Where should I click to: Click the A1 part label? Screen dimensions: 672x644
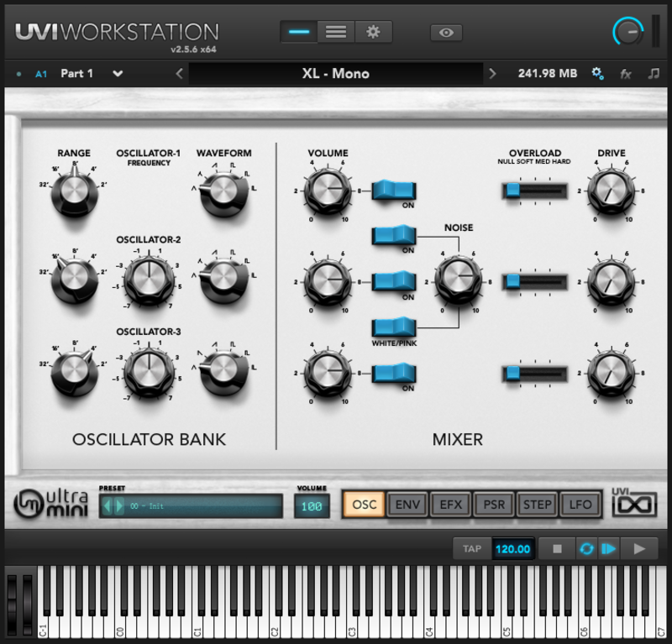pos(40,74)
